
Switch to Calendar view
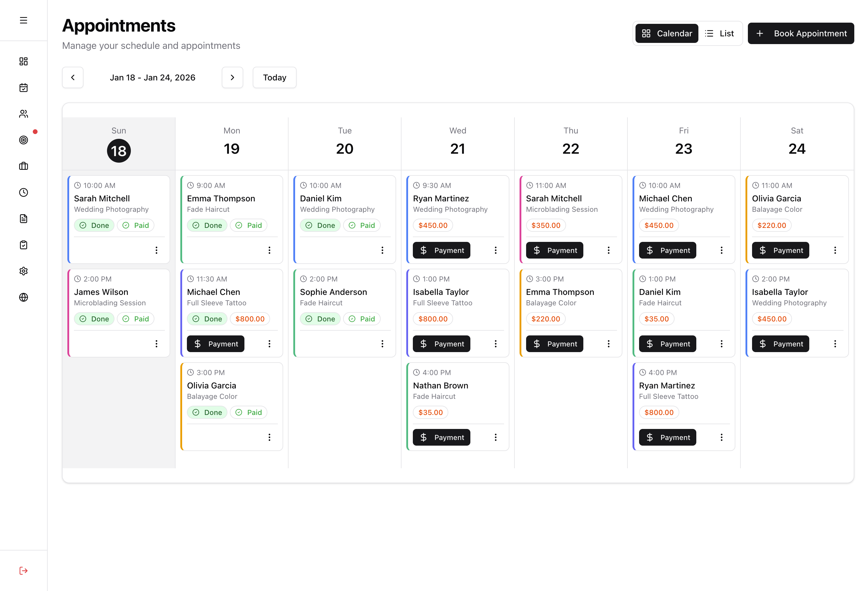[666, 33]
